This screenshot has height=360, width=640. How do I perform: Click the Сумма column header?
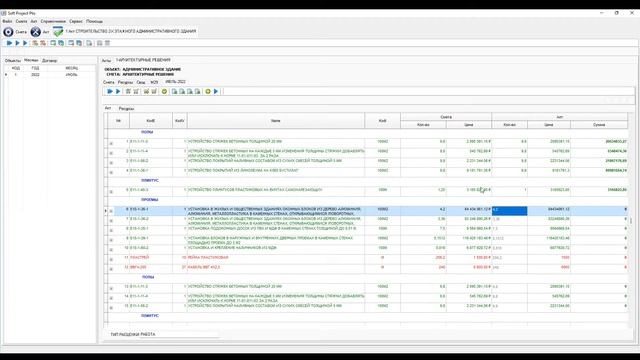(x=599, y=125)
